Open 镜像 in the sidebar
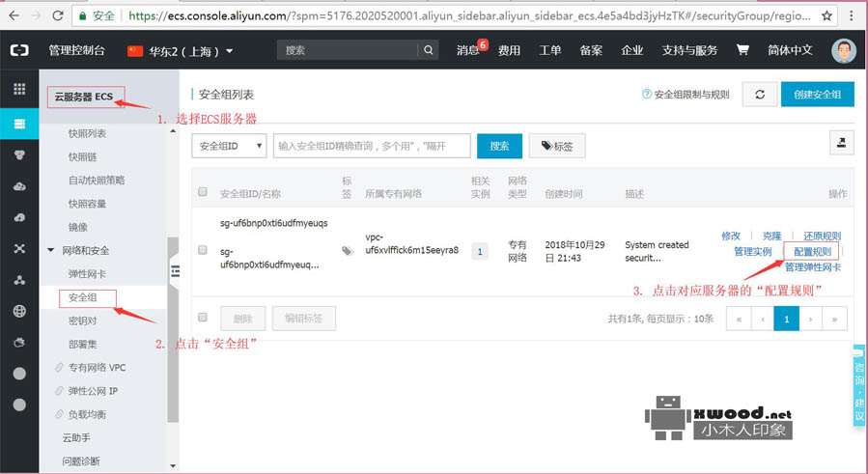 [77, 227]
